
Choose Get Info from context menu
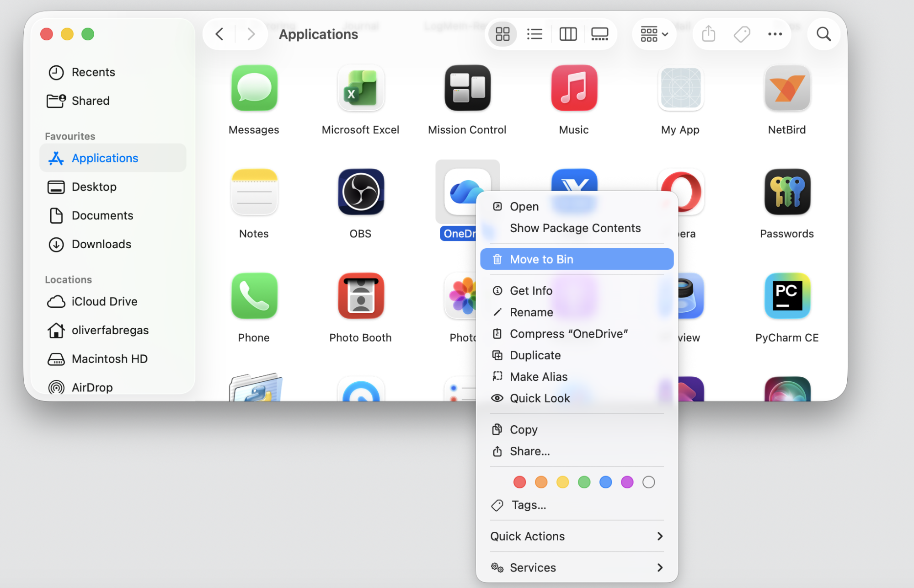click(577, 291)
